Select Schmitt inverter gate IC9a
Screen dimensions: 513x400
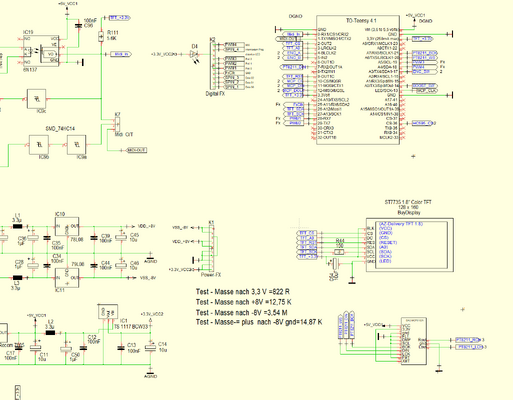(77, 145)
